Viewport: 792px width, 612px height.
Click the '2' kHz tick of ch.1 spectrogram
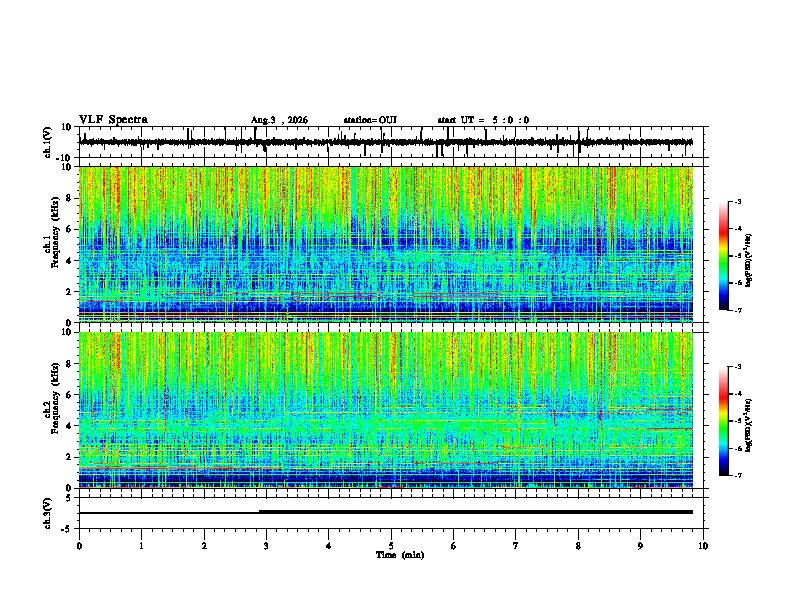pyautogui.click(x=70, y=292)
